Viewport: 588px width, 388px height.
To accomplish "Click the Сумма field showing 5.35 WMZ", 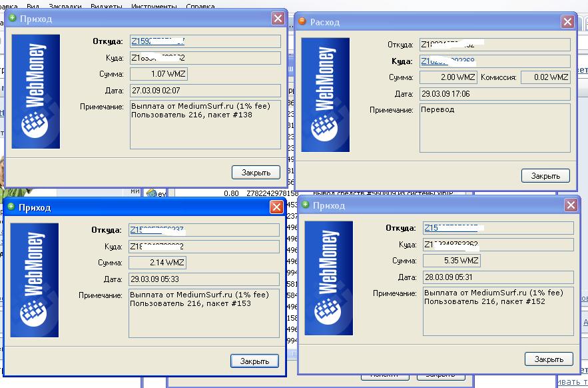I will 452,261.
